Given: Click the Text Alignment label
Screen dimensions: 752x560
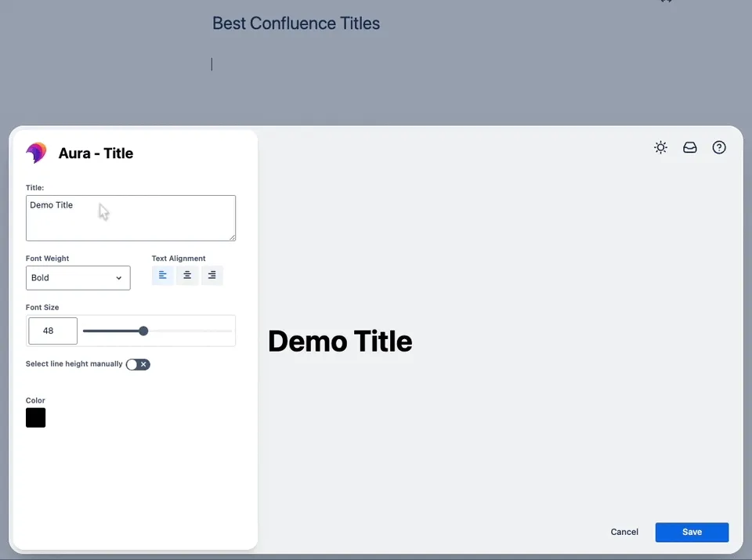Looking at the screenshot, I should (179, 258).
